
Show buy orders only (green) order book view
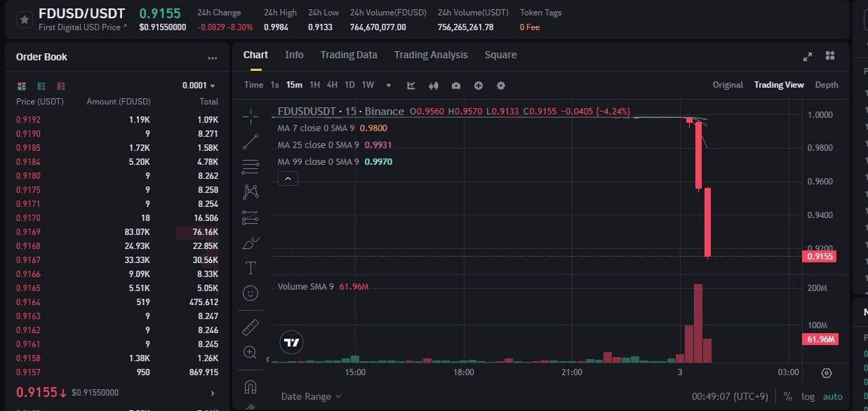(41, 86)
